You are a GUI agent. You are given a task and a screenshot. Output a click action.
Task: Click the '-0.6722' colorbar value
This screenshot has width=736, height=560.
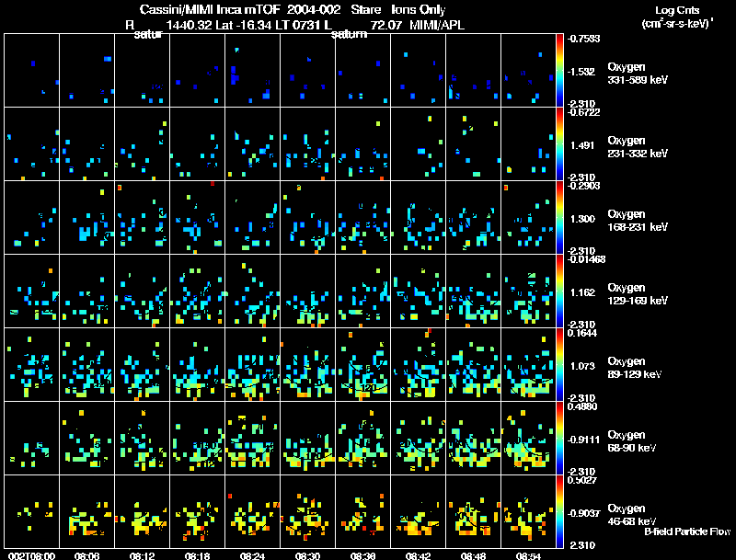tap(583, 112)
